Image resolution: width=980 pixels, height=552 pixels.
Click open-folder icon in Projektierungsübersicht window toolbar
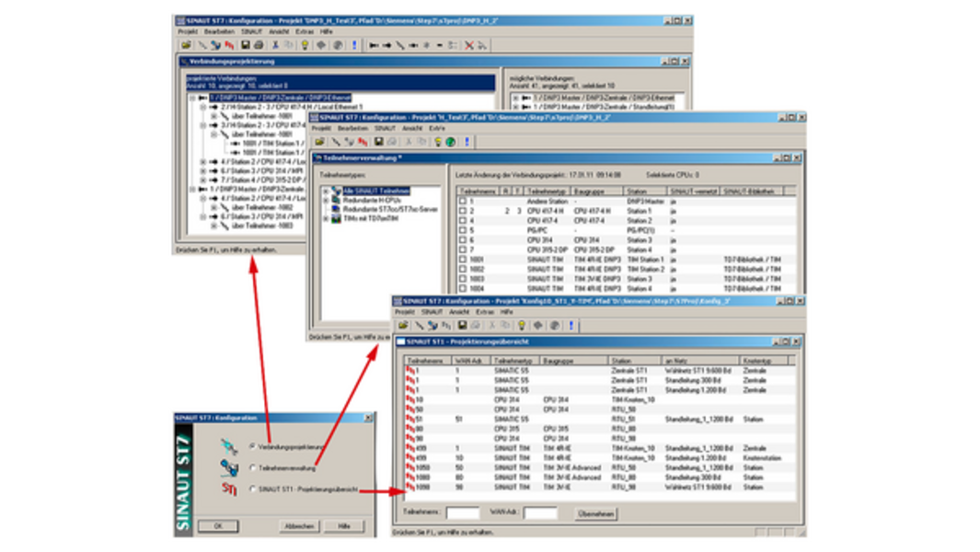tap(403, 325)
